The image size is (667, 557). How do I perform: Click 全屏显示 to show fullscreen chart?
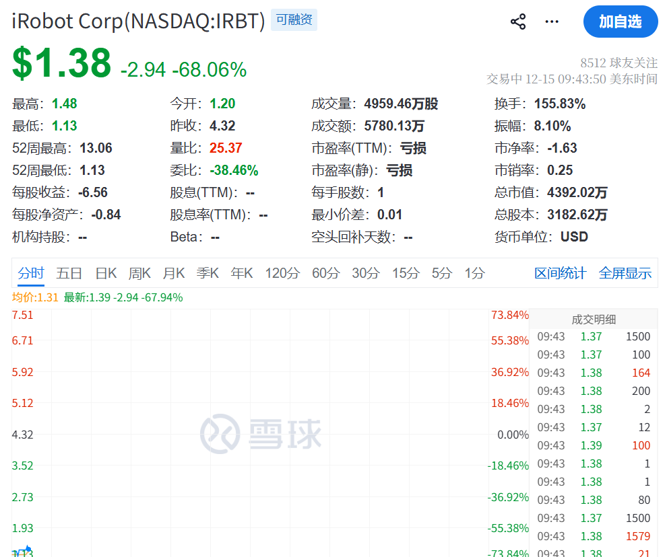coord(625,273)
